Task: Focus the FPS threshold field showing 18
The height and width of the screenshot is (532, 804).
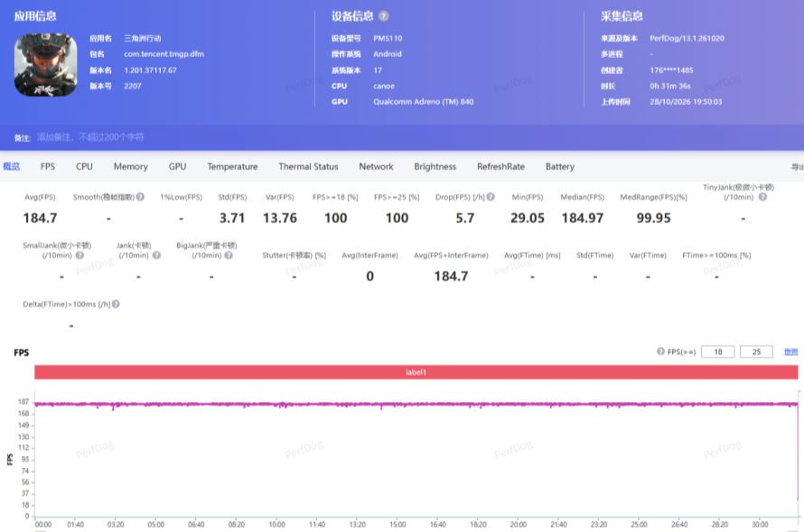Action: (718, 351)
